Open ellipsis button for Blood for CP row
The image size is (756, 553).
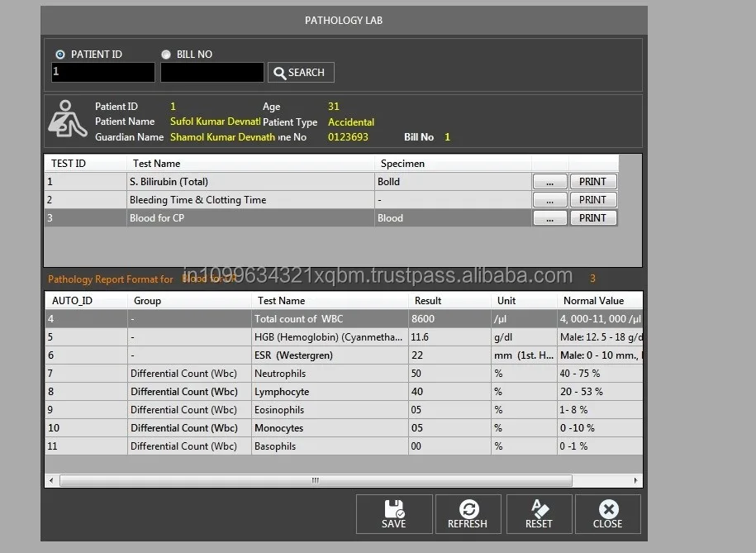click(x=550, y=218)
